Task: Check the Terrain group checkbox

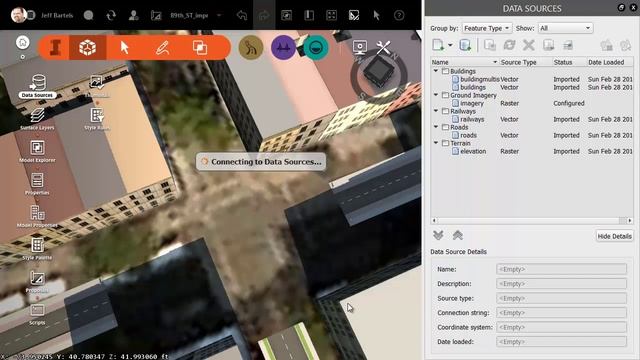Action: 446,143
